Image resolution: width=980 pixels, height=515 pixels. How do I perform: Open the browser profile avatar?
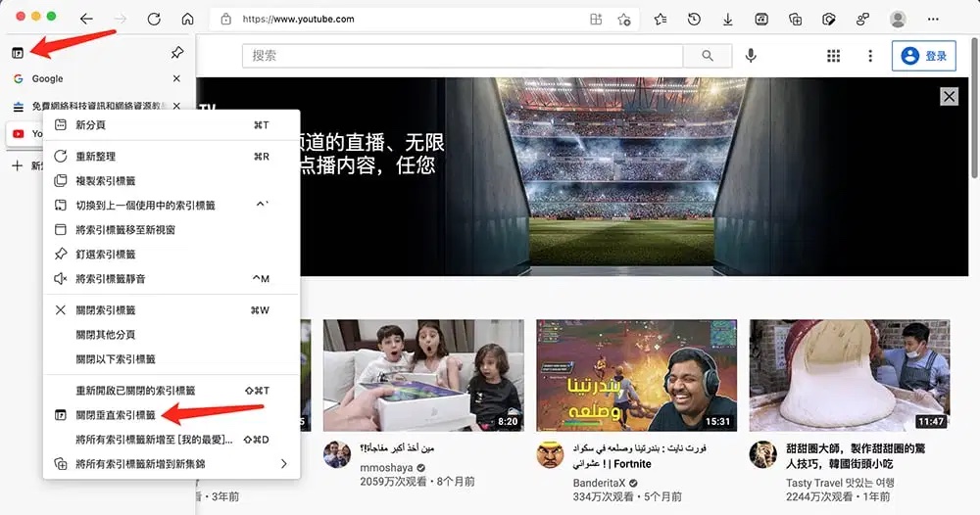click(x=898, y=20)
